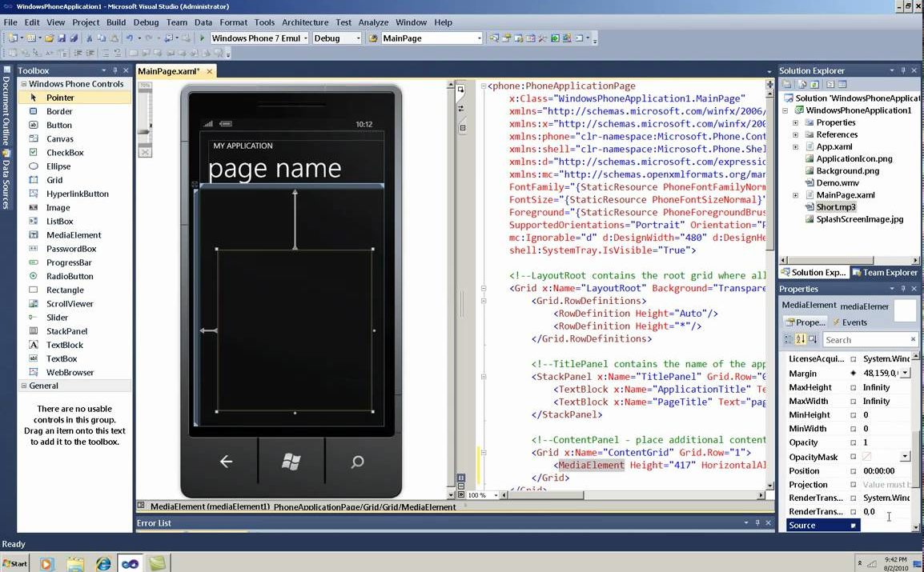The image size is (924, 572).
Task: Click the Properties search field
Action: (x=865, y=340)
